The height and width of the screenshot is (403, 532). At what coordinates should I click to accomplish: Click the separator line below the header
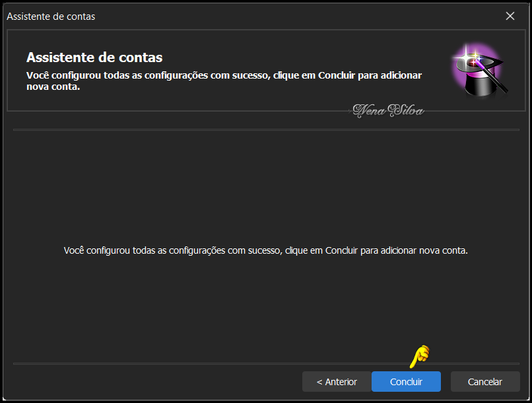click(266, 129)
